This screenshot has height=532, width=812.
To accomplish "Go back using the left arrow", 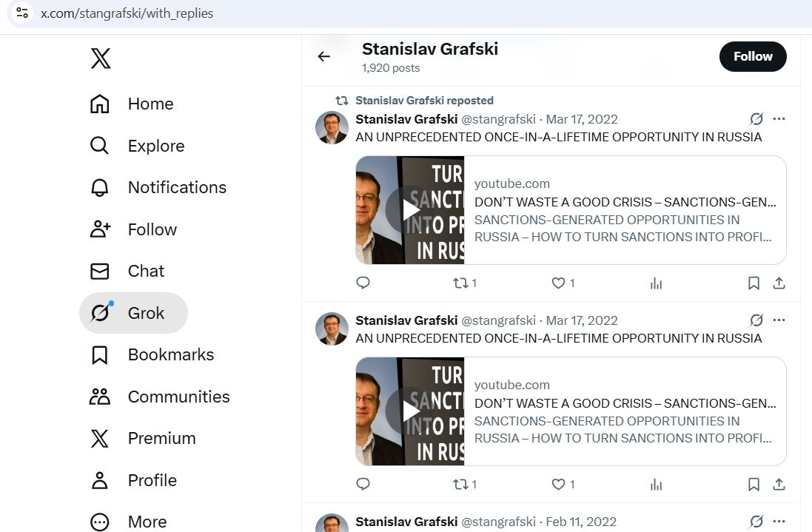I will pos(323,56).
